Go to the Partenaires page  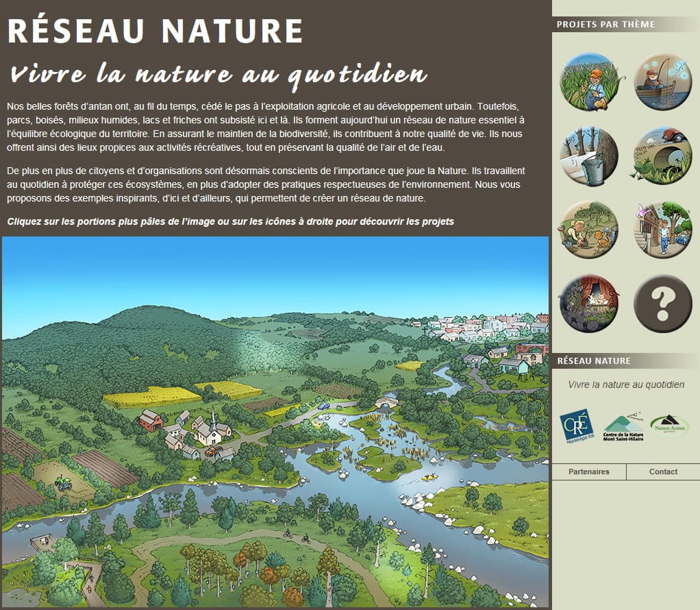[x=588, y=472]
